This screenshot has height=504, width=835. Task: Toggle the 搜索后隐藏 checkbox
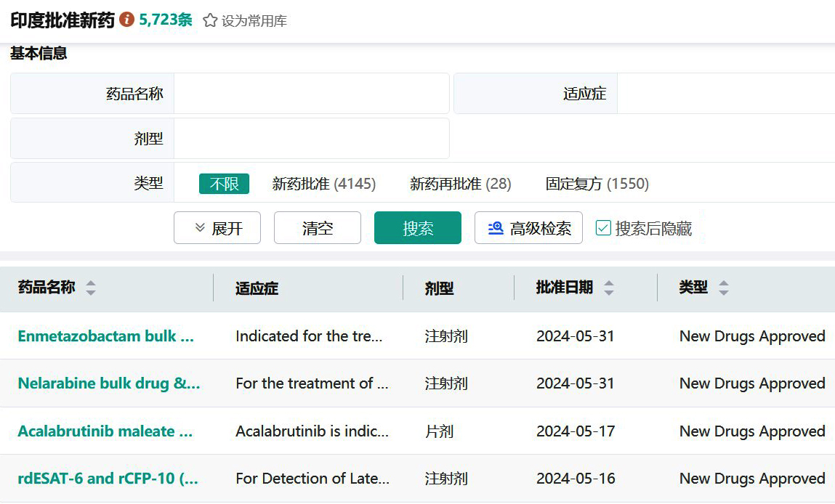tap(603, 228)
